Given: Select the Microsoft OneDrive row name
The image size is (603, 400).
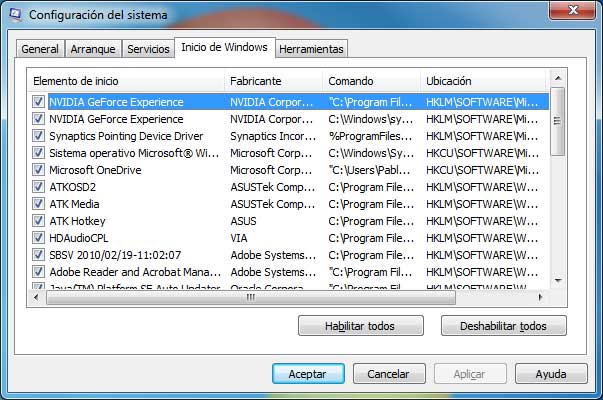Looking at the screenshot, I should click(x=95, y=170).
